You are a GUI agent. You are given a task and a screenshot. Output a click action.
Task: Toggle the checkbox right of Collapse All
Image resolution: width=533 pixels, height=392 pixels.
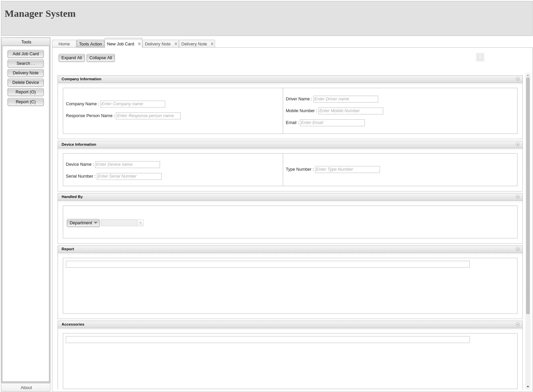click(480, 58)
